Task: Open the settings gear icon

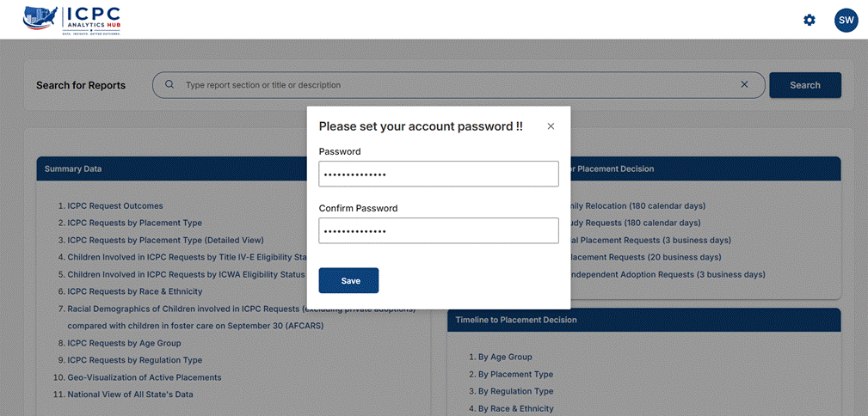Action: click(810, 21)
